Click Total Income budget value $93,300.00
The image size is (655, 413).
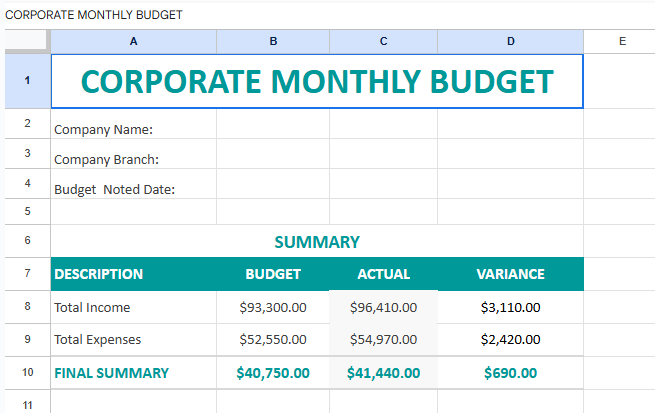pos(273,308)
